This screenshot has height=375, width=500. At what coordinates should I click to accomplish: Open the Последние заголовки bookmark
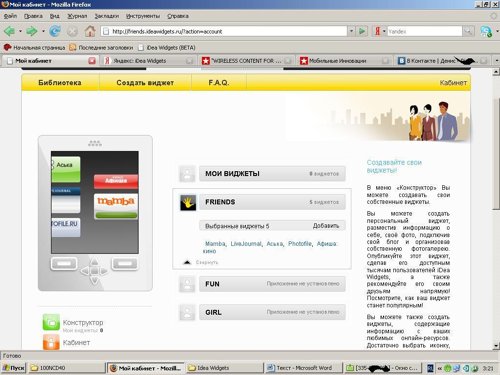pos(101,47)
